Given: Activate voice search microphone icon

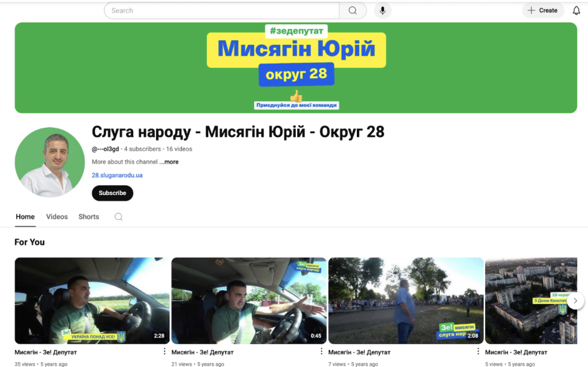Looking at the screenshot, I should (382, 10).
